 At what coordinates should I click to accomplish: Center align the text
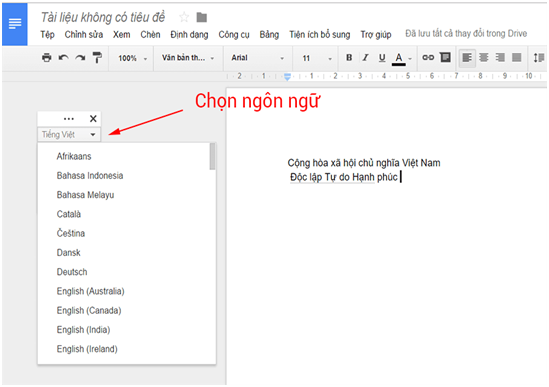pyautogui.click(x=484, y=57)
